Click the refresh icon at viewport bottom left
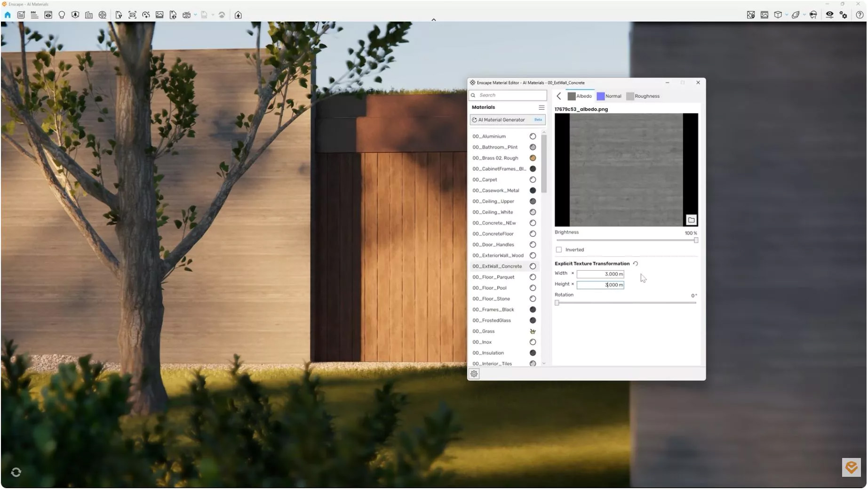Image resolution: width=868 pixels, height=490 pixels. tap(16, 472)
